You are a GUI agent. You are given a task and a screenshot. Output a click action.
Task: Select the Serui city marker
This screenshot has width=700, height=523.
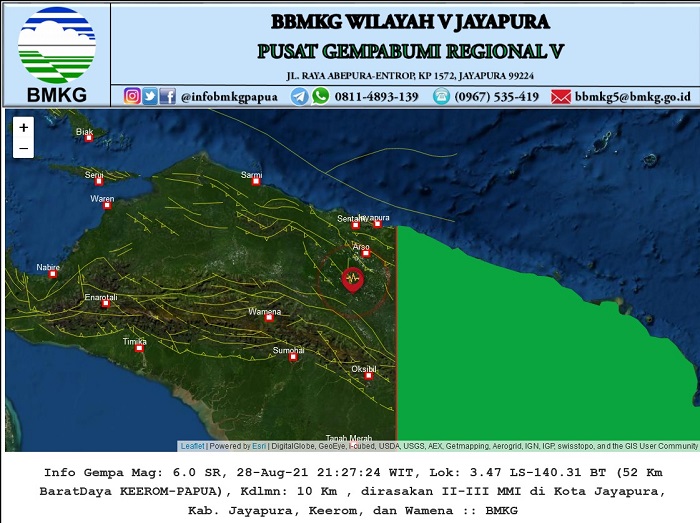click(x=99, y=182)
